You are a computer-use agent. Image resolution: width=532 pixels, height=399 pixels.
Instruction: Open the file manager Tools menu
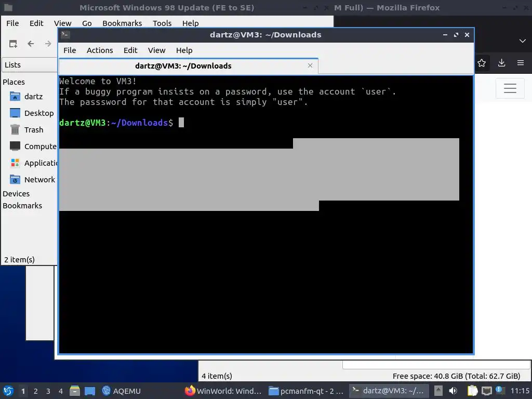point(162,23)
